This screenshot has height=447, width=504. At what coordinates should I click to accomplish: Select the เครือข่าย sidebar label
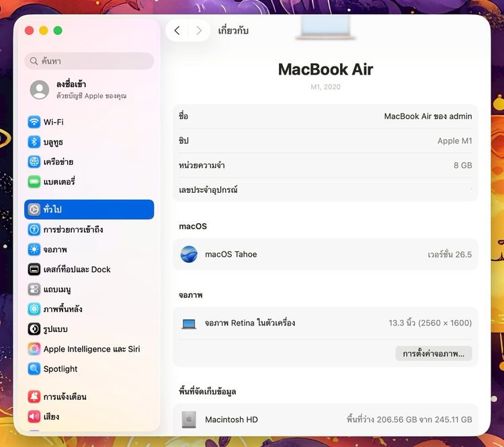coord(58,162)
